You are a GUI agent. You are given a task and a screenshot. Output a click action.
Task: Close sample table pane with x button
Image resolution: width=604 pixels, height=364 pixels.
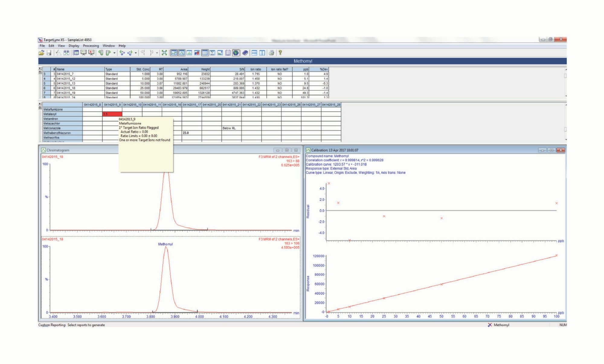[40, 69]
